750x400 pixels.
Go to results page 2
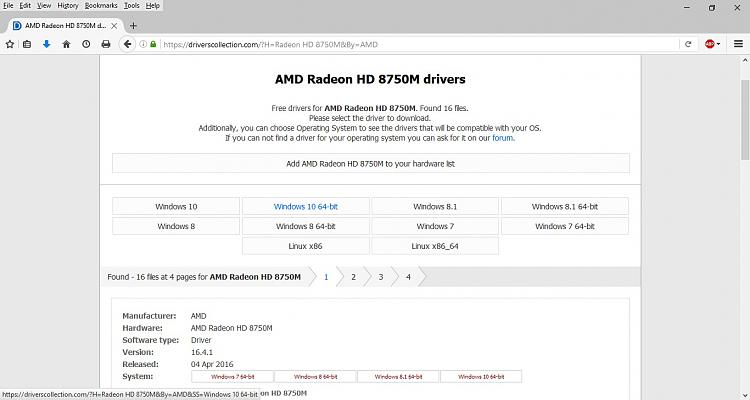pos(353,277)
